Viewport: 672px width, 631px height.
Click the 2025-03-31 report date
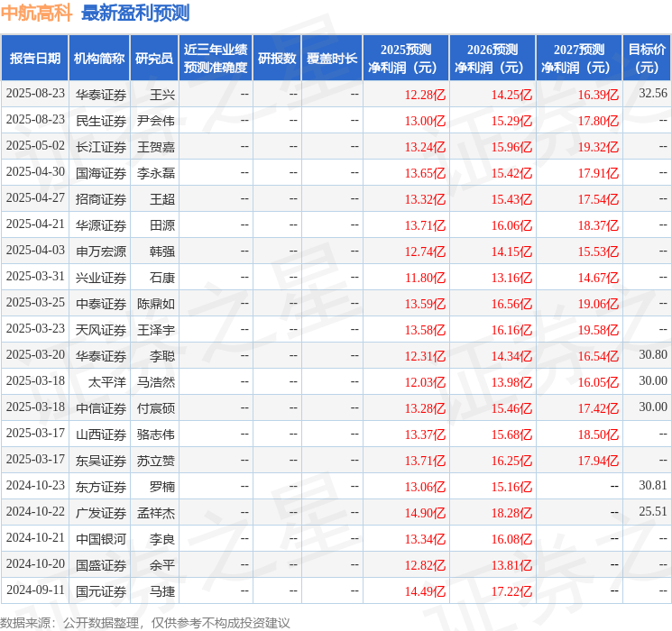coord(35,277)
